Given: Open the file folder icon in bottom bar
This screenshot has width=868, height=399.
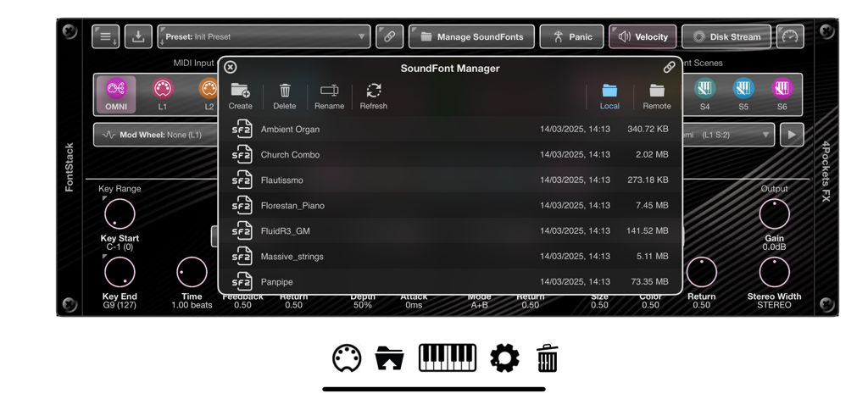Looking at the screenshot, I should coord(390,358).
